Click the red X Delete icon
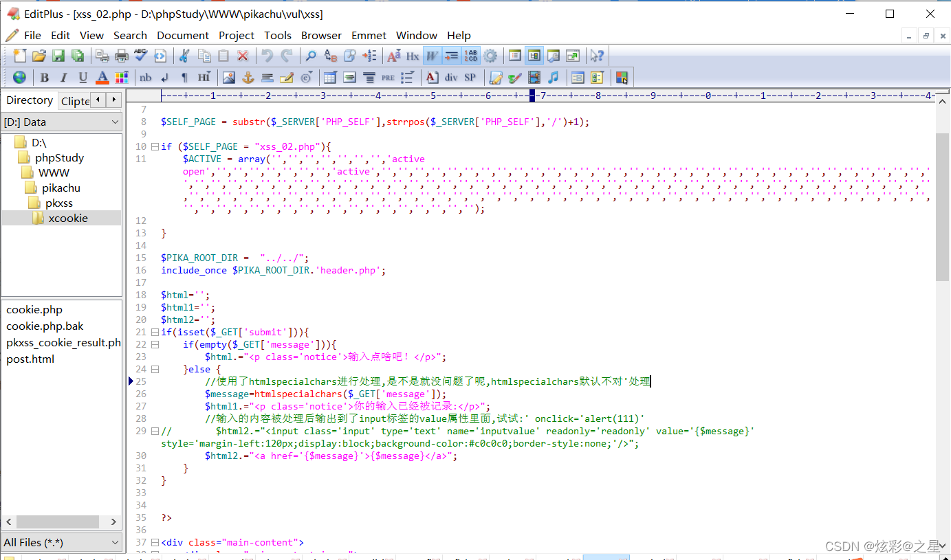Screen dimensions: 951x560 click(243, 56)
